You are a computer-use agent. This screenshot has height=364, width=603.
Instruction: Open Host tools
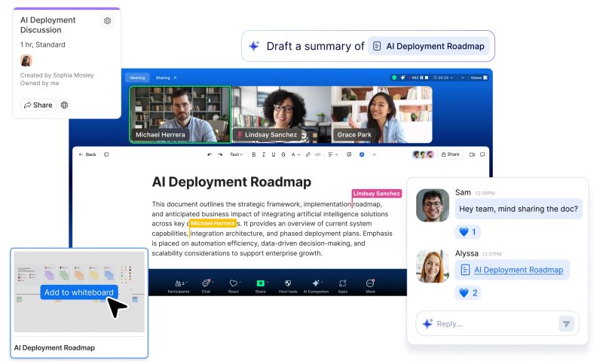[288, 286]
